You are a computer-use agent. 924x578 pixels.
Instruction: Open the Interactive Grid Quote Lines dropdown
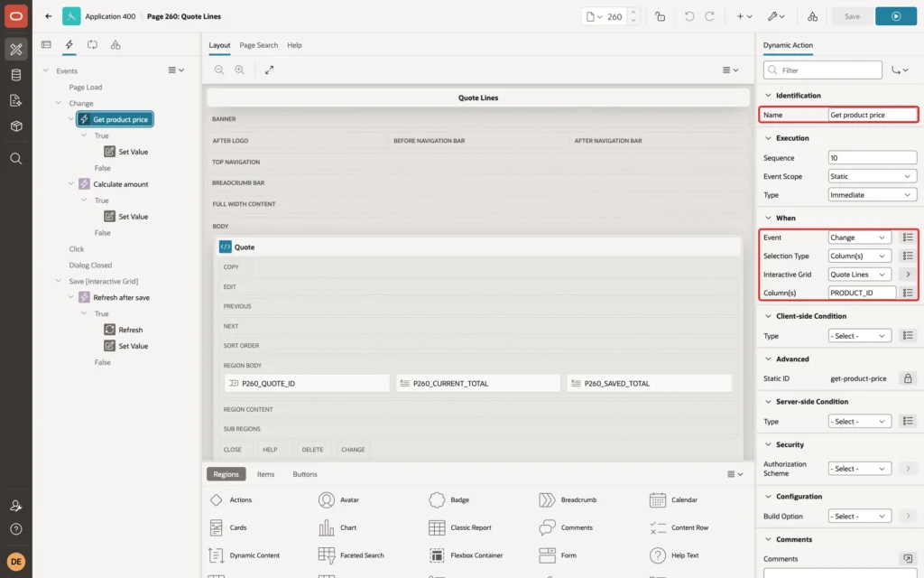tap(859, 275)
